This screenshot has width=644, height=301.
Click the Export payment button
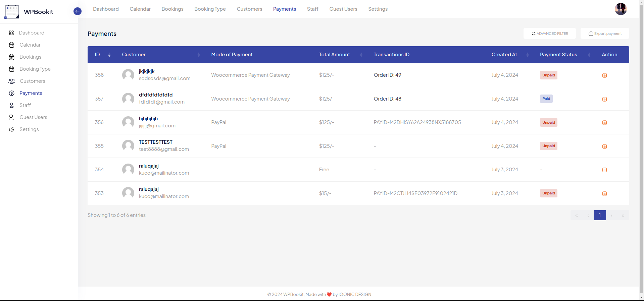coord(605,34)
